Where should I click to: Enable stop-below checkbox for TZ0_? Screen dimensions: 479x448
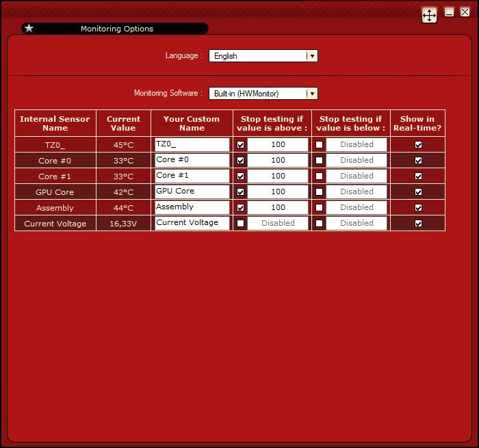[x=319, y=145]
